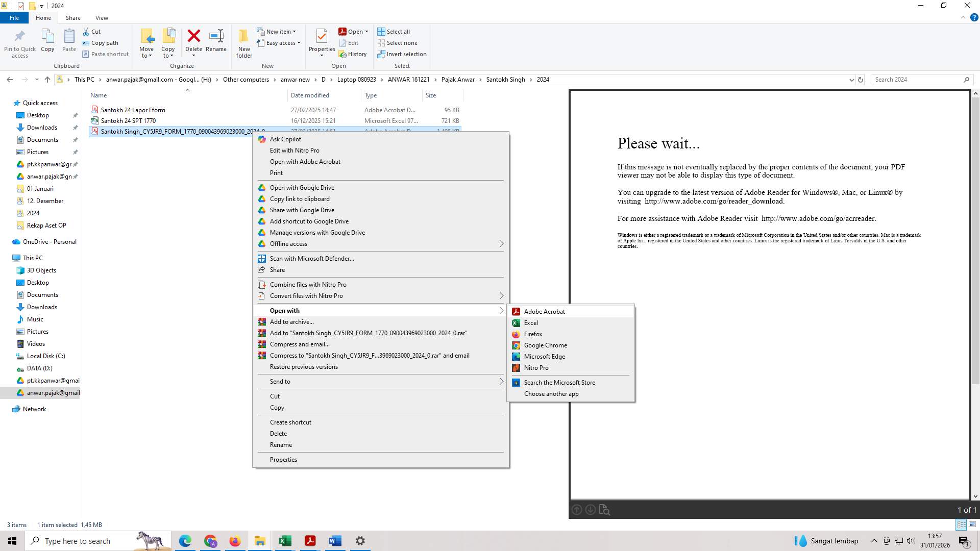Select Google Chrome in the Open with submenu

coord(545,345)
